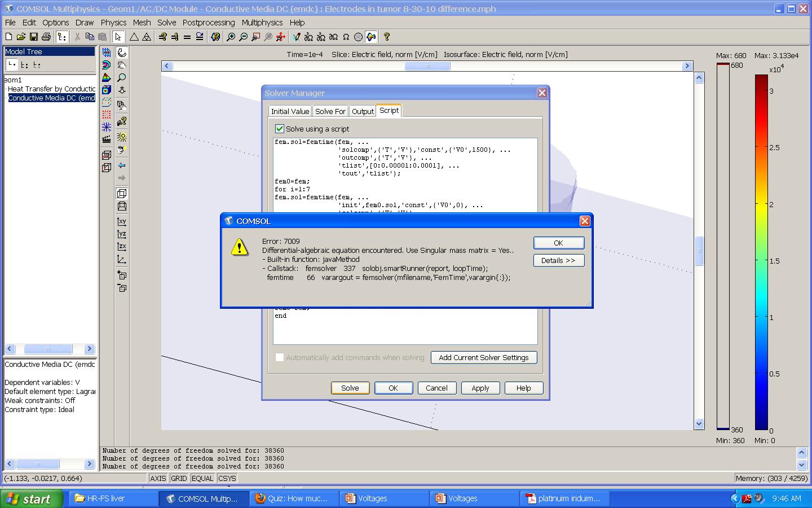Click the Headlight sun icon
The height and width of the screenshot is (508, 812).
[x=122, y=137]
